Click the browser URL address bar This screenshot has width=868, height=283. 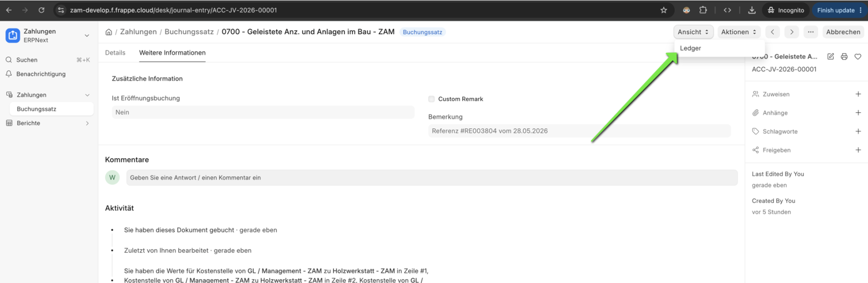point(362,10)
